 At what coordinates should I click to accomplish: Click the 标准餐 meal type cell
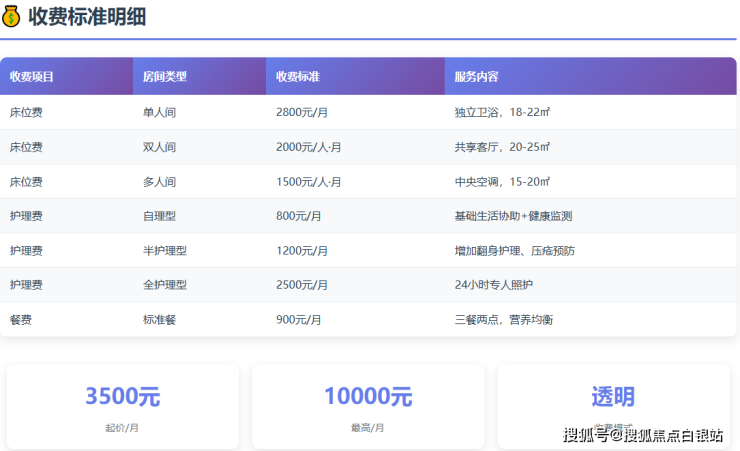click(x=160, y=320)
